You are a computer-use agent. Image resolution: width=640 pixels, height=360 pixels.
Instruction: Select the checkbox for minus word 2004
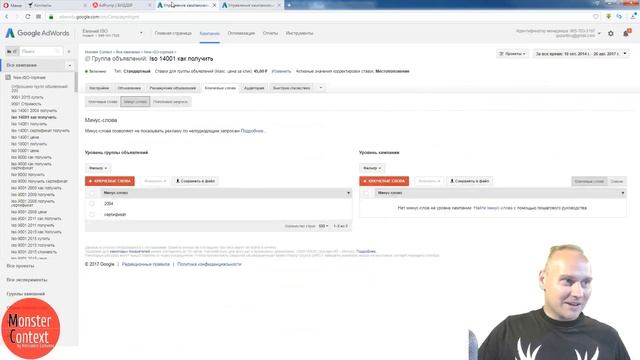click(x=92, y=203)
